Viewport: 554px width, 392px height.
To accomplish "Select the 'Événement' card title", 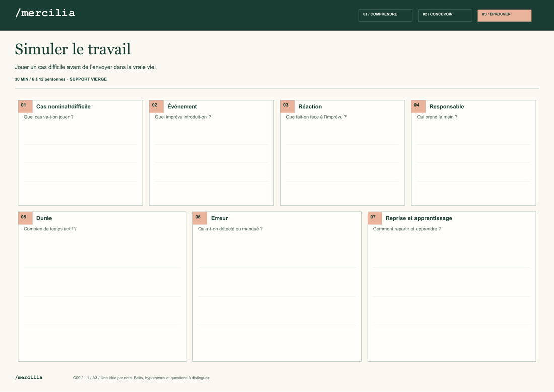I will pyautogui.click(x=182, y=106).
